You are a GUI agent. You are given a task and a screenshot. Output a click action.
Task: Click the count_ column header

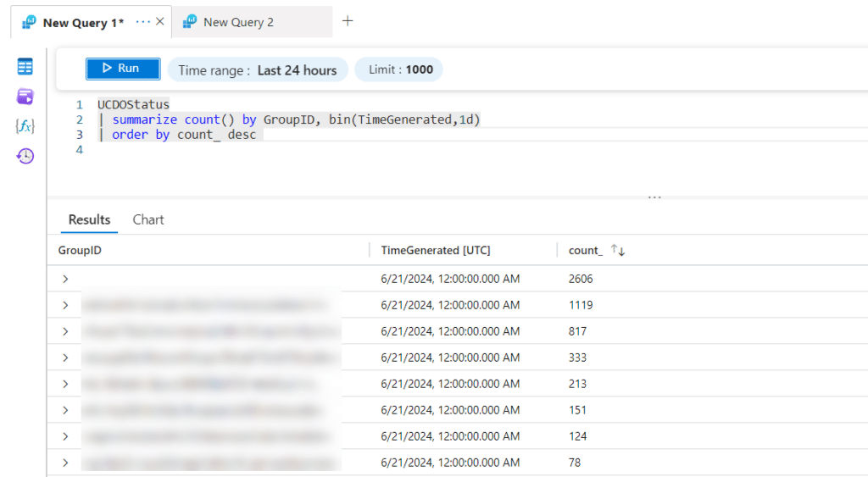point(586,250)
